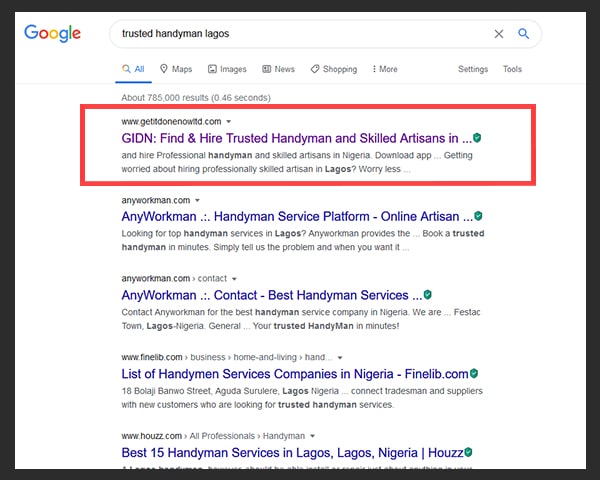The width and height of the screenshot is (600, 480).
Task: Open AnyWorkman Handyman Service Platform result
Action: coord(297,217)
